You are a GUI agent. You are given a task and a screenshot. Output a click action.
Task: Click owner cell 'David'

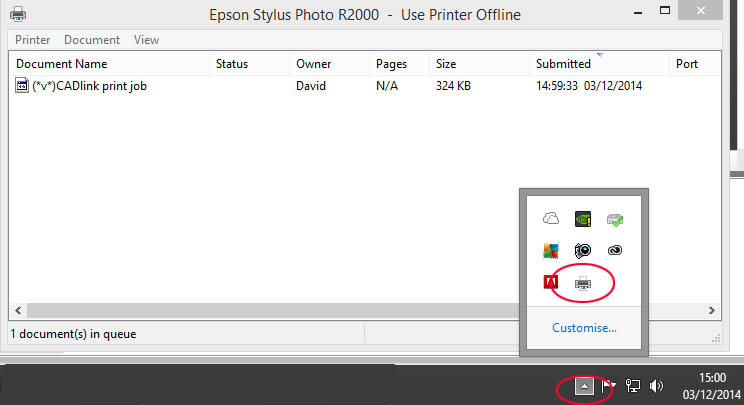click(311, 86)
